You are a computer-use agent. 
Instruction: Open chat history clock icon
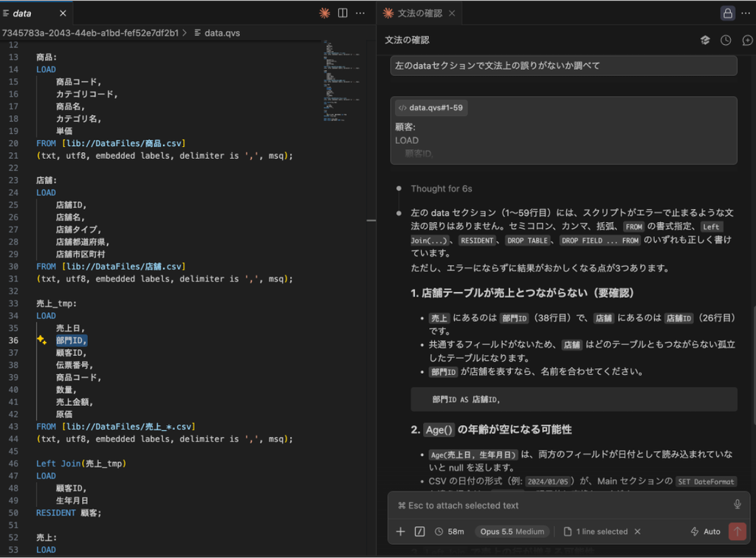(726, 41)
